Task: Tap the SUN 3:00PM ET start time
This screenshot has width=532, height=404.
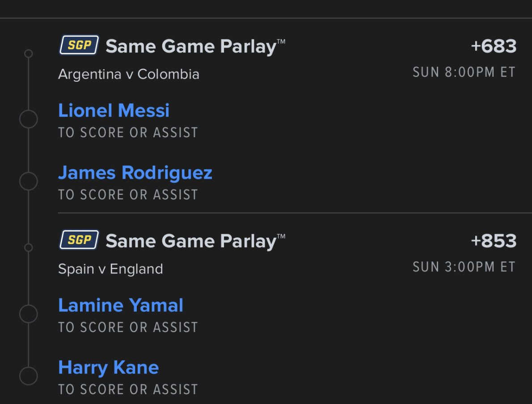Action: tap(464, 267)
